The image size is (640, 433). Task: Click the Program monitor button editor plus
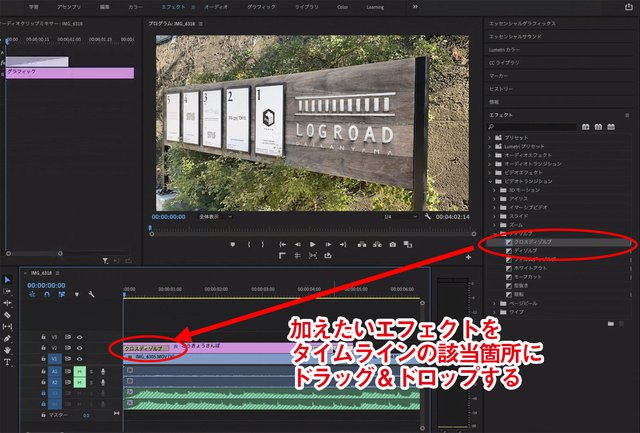point(468,256)
